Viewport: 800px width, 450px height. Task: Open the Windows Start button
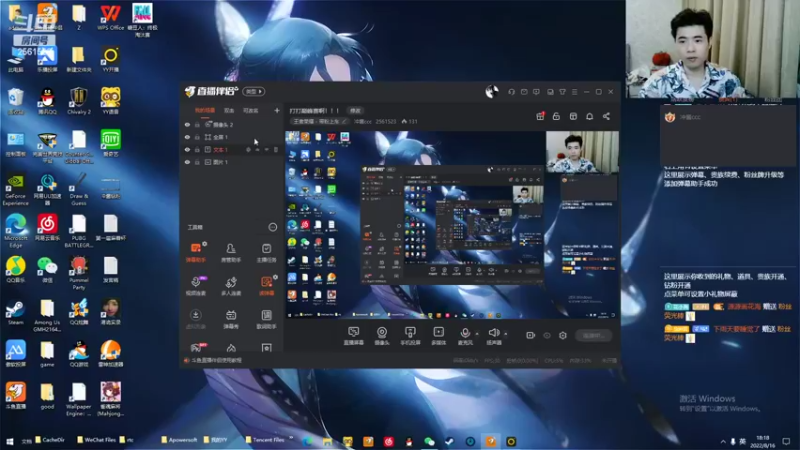pyautogui.click(x=9, y=441)
